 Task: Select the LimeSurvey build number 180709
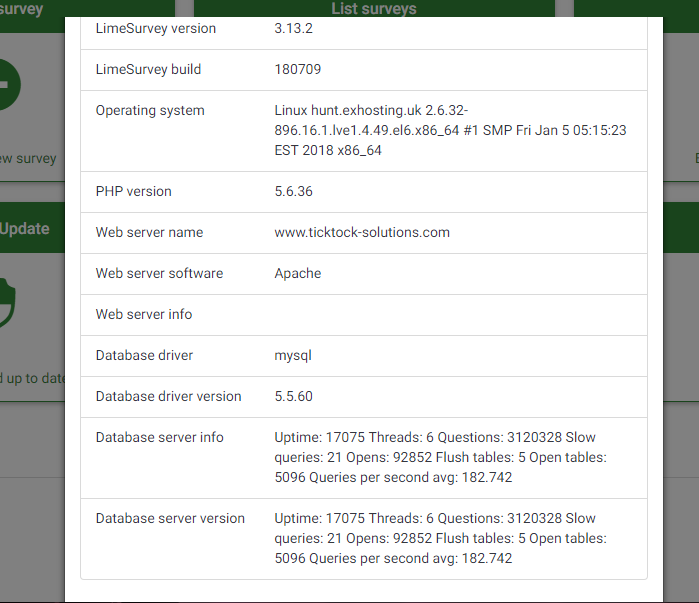297,70
